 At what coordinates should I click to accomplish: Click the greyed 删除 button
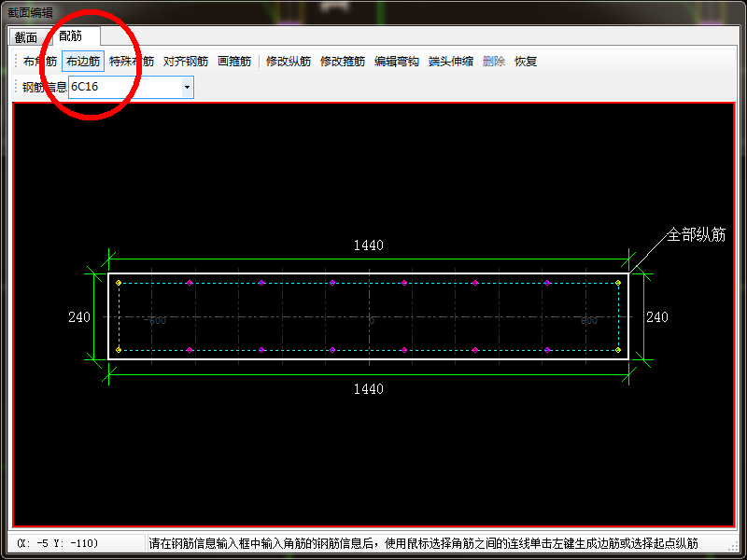click(x=494, y=62)
